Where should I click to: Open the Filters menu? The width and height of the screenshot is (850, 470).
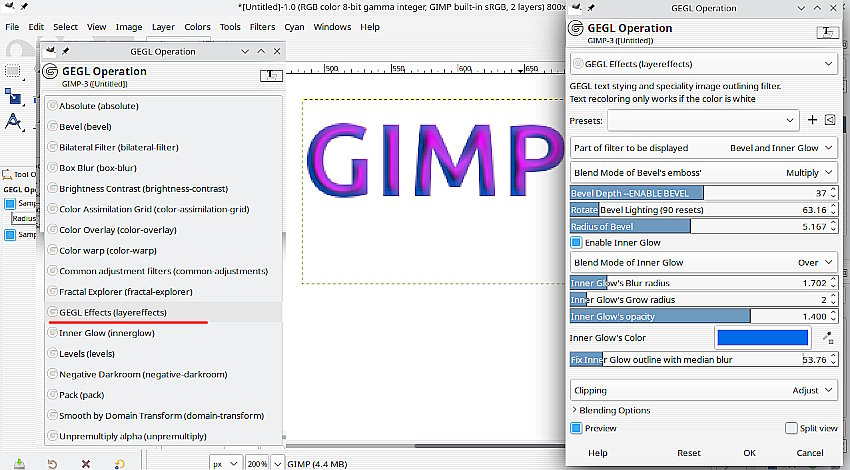coord(262,27)
